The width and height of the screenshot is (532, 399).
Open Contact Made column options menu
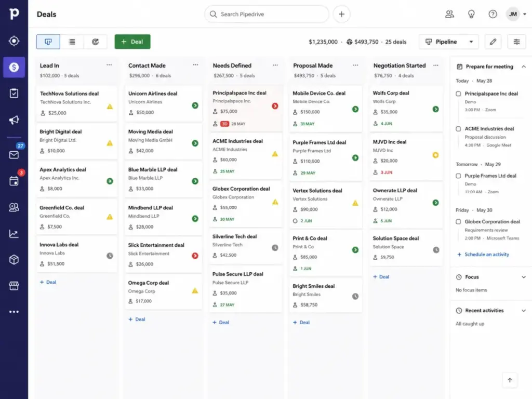point(195,65)
